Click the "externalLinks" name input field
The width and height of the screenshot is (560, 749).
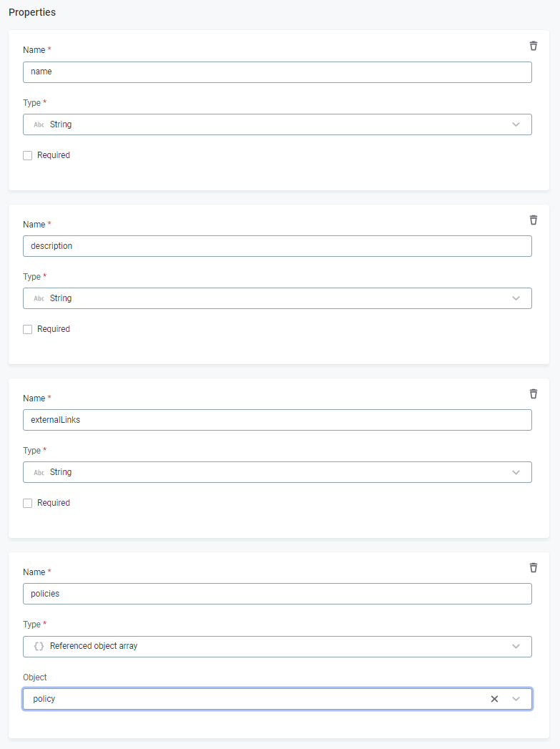click(x=277, y=420)
